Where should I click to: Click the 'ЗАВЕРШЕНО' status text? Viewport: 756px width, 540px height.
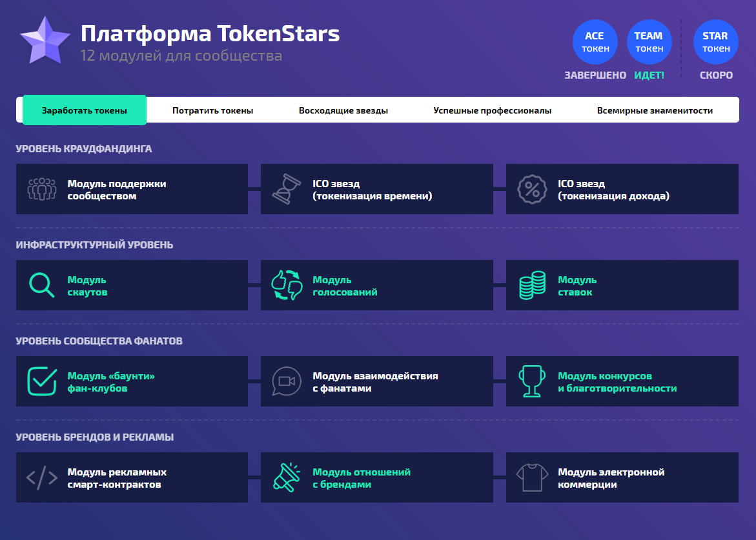(595, 75)
